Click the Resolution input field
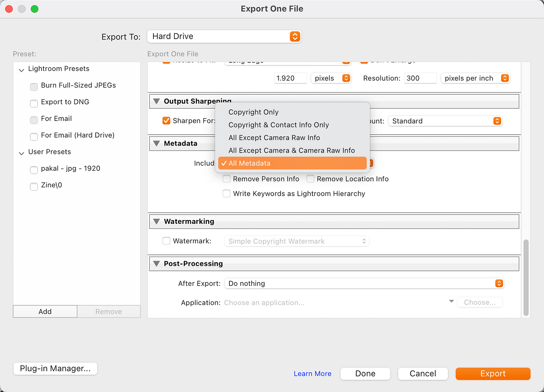Screen dimensions: 544x392 tap(420, 78)
